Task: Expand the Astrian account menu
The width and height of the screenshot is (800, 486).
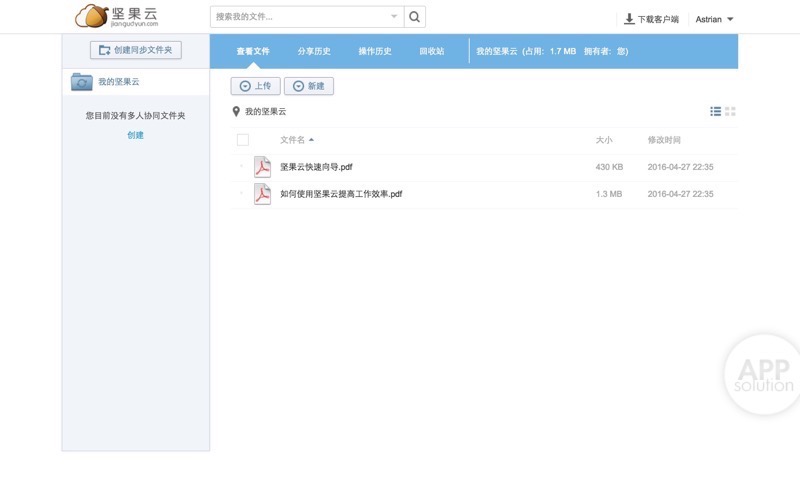Action: pos(714,19)
